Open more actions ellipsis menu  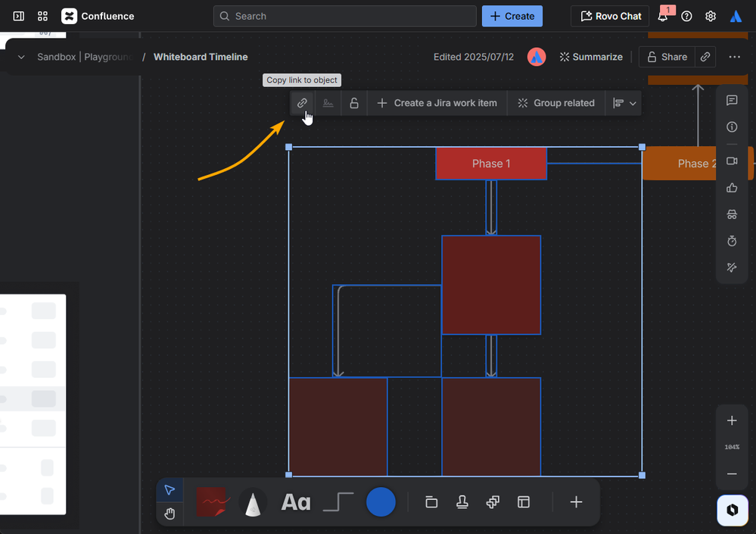click(734, 57)
